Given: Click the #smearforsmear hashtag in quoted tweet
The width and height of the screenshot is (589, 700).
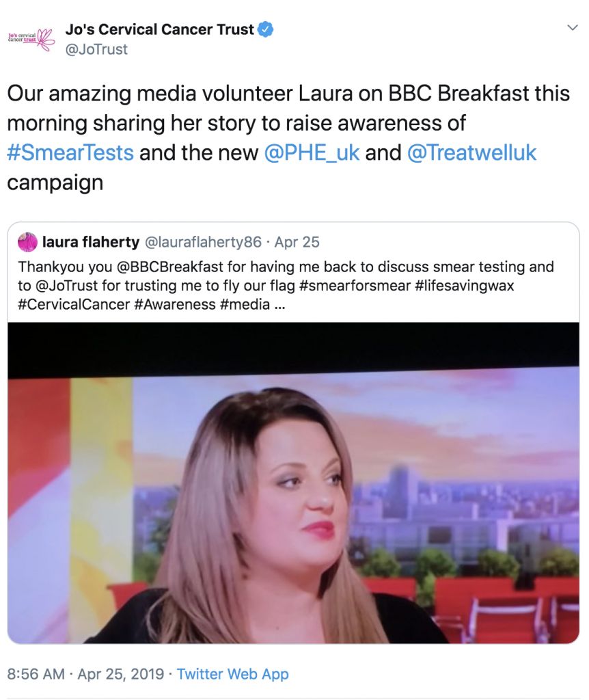Looking at the screenshot, I should (x=355, y=285).
